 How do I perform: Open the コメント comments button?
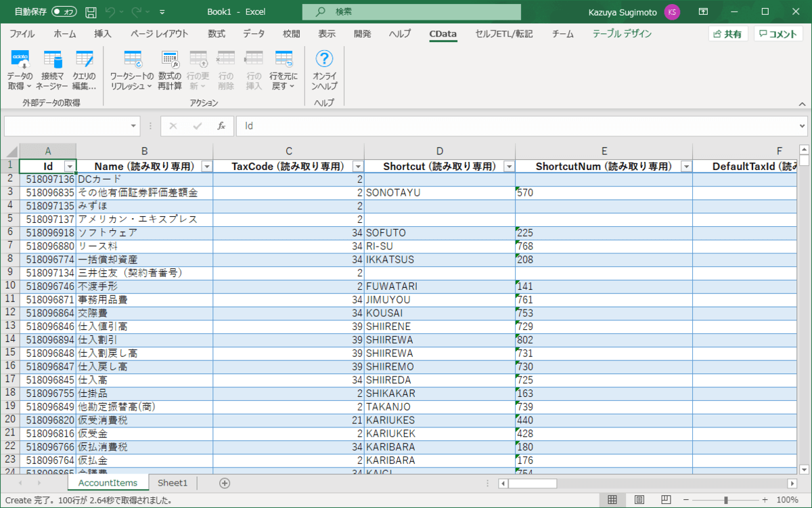(779, 34)
